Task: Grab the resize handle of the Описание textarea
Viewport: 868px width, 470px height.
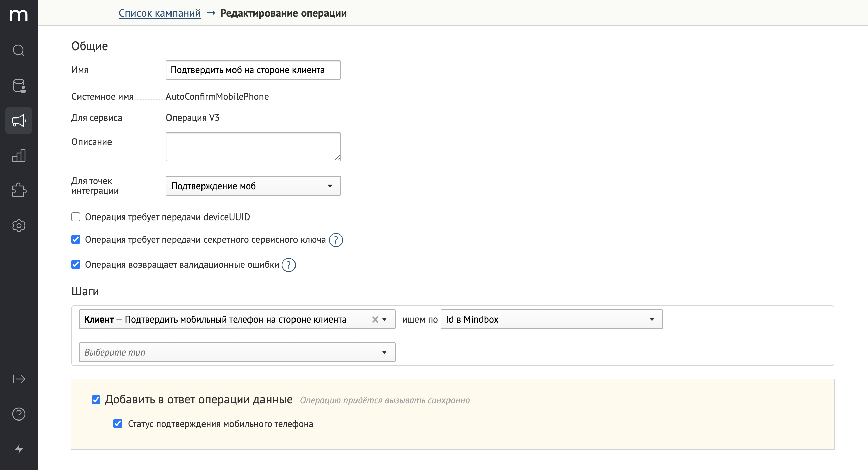Action: [337, 158]
